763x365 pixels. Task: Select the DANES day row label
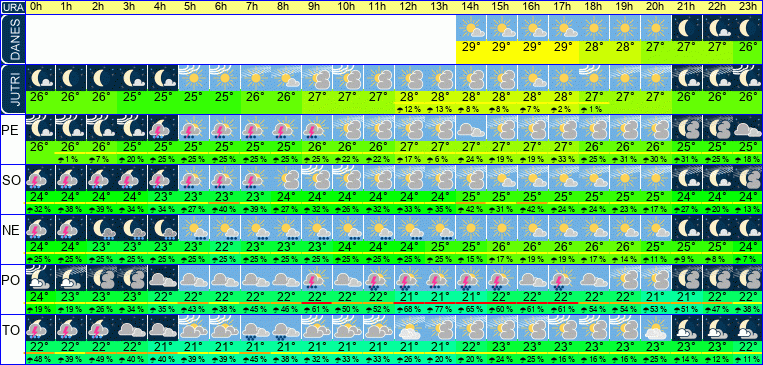click(x=13, y=39)
